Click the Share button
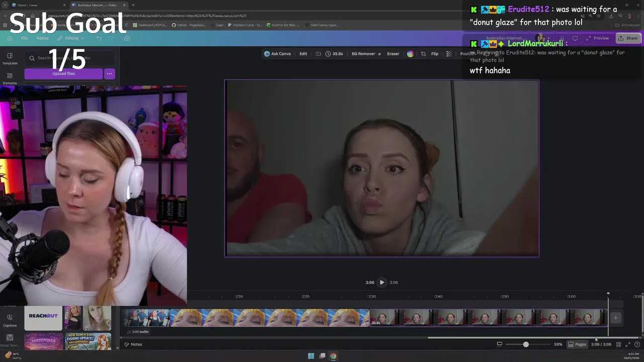This screenshot has height=362, width=644. pyautogui.click(x=628, y=38)
